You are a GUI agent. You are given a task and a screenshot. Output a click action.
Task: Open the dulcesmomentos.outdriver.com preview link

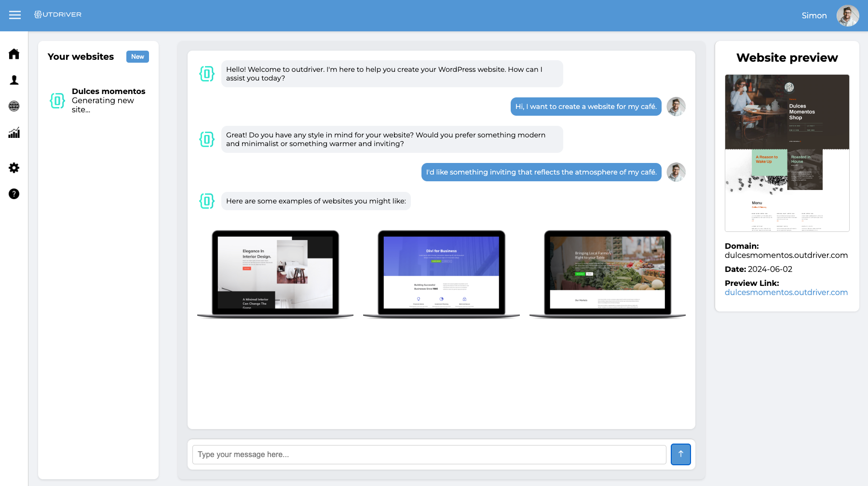[x=786, y=292]
